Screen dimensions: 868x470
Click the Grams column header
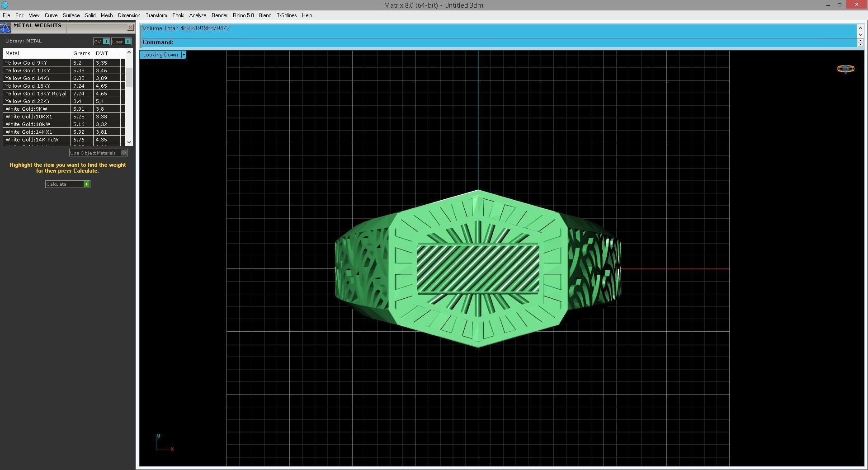pyautogui.click(x=82, y=53)
